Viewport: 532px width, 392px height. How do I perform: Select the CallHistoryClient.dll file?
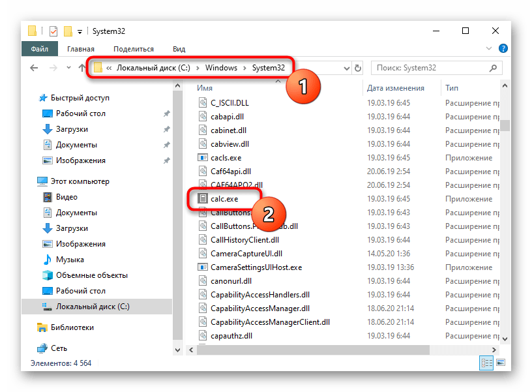pos(244,240)
